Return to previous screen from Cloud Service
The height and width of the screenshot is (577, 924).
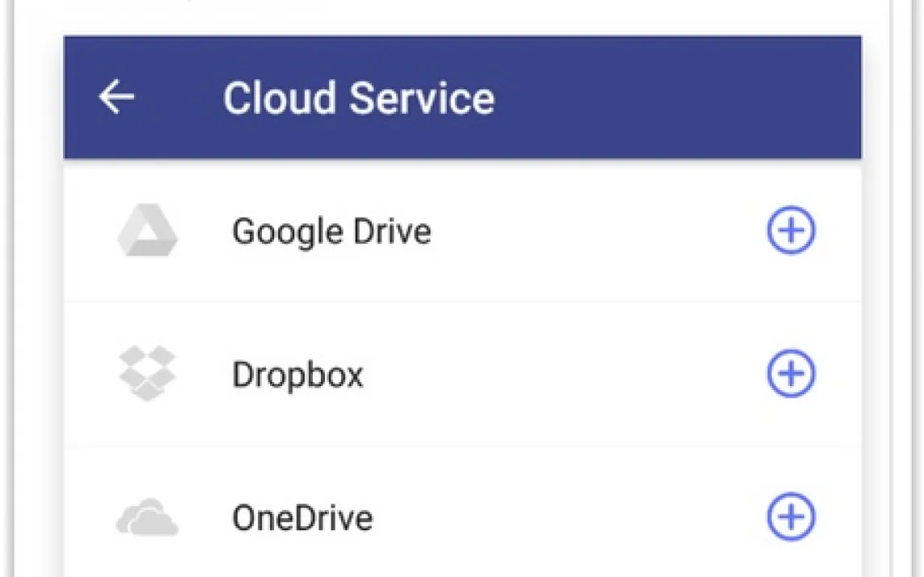[x=116, y=98]
